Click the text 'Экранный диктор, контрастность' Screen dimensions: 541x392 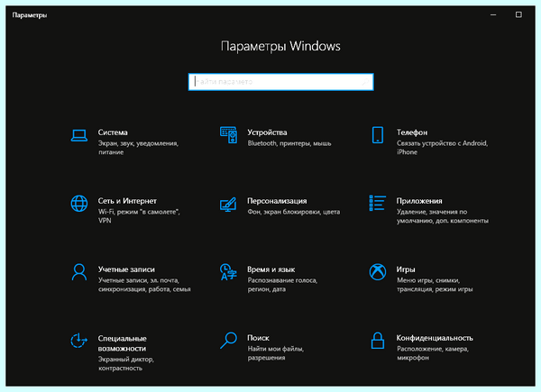click(126, 364)
